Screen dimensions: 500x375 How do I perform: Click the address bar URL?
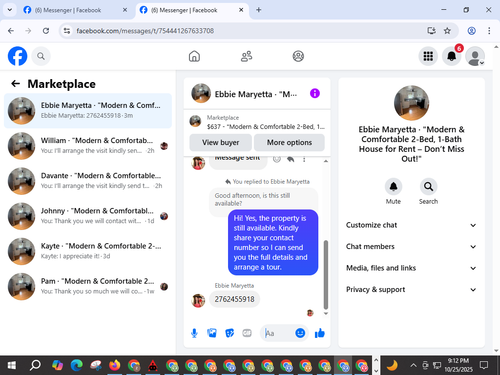point(145,31)
